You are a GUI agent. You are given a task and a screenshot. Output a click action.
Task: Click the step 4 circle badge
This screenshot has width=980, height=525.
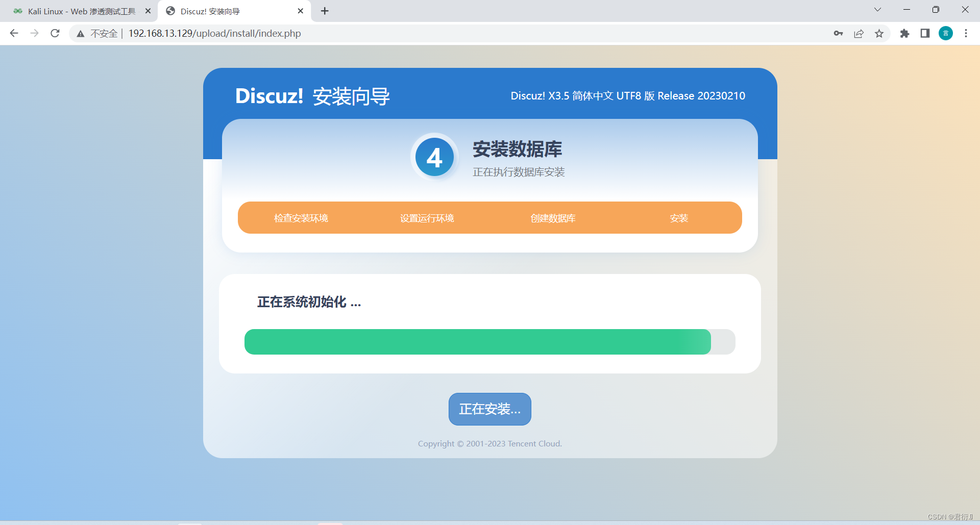click(434, 158)
